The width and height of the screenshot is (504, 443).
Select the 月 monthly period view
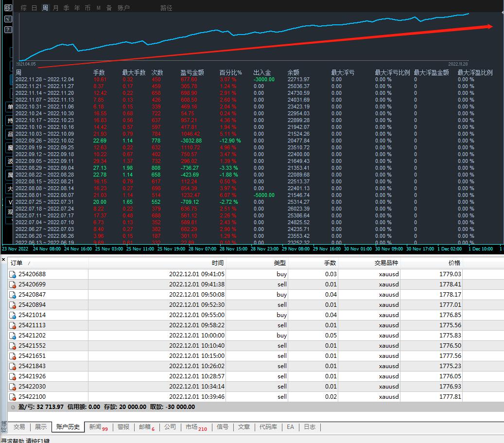click(55, 8)
